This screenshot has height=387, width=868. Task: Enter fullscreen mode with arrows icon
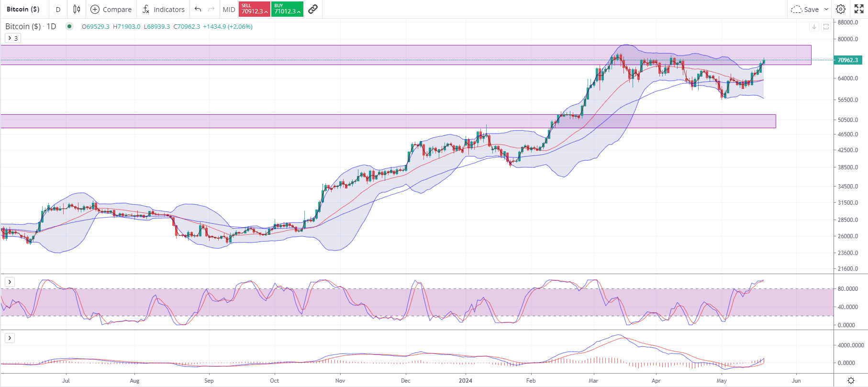859,9
